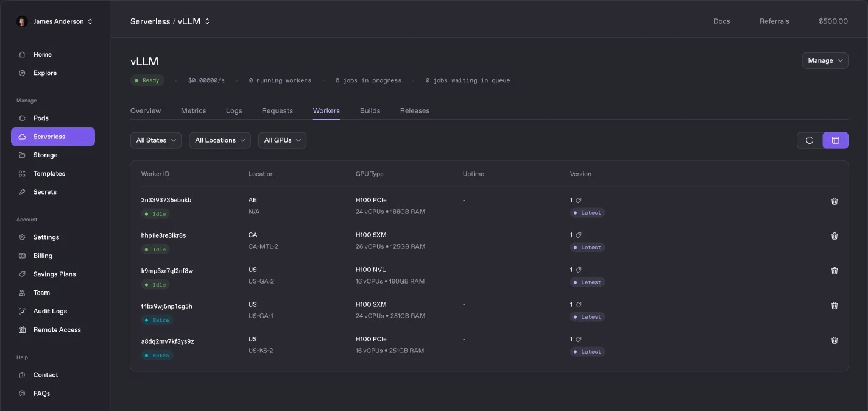Click worker ID a8dq2mv7kf3ys9z
Image resolution: width=868 pixels, height=411 pixels.
(168, 341)
